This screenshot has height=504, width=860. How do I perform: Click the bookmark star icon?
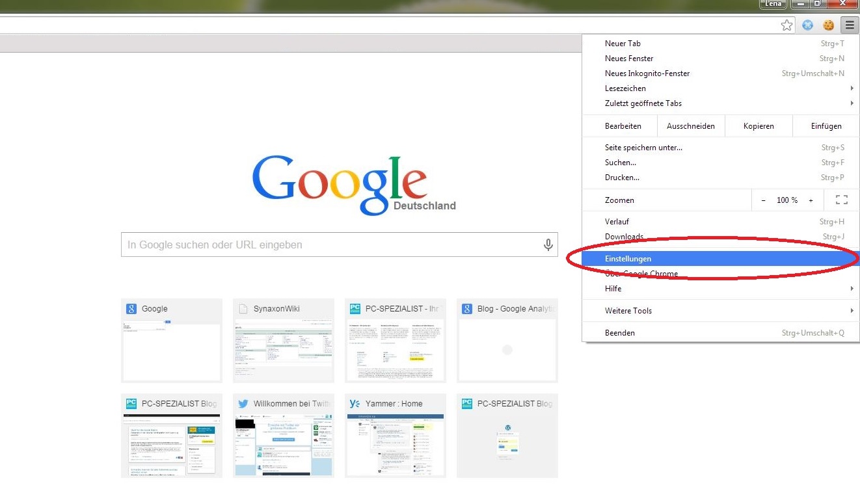click(x=786, y=25)
